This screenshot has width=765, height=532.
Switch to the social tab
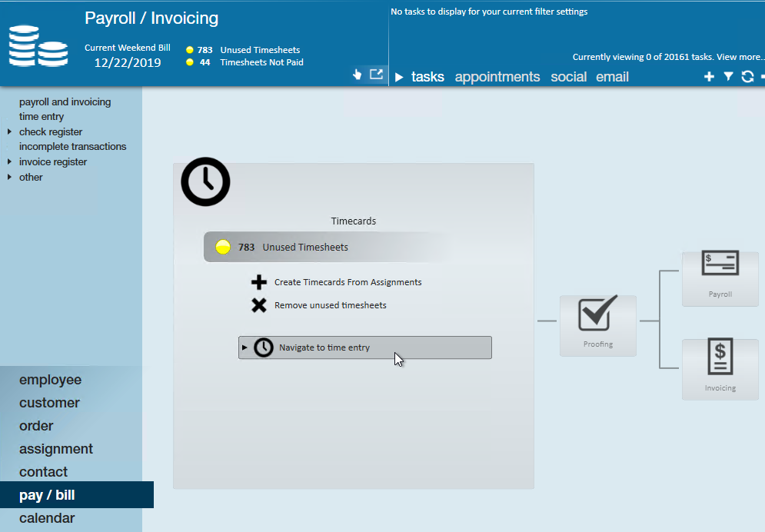[x=568, y=77]
